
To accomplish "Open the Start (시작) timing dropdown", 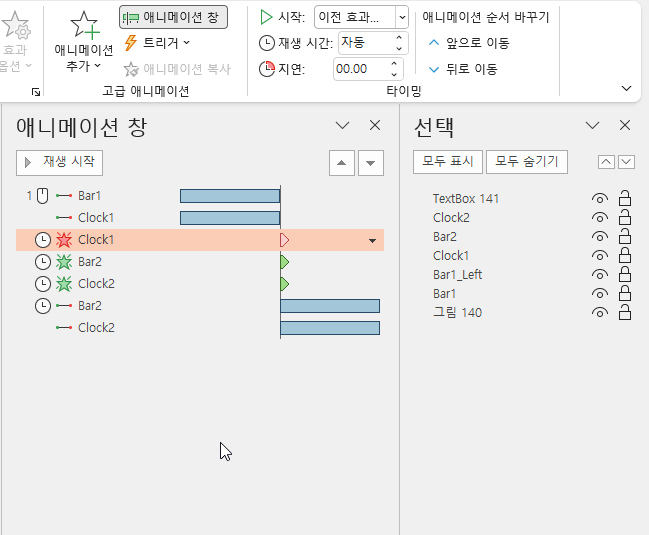I will (402, 17).
